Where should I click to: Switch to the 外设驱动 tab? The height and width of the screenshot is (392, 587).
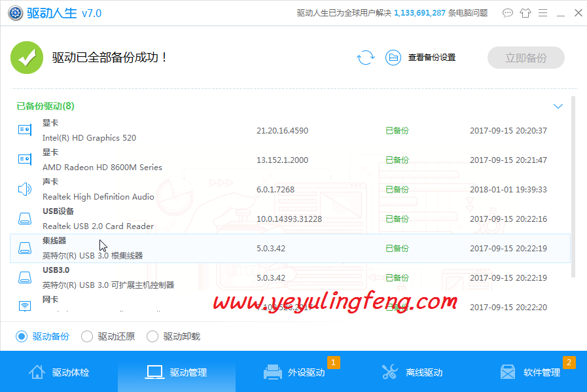tap(294, 372)
